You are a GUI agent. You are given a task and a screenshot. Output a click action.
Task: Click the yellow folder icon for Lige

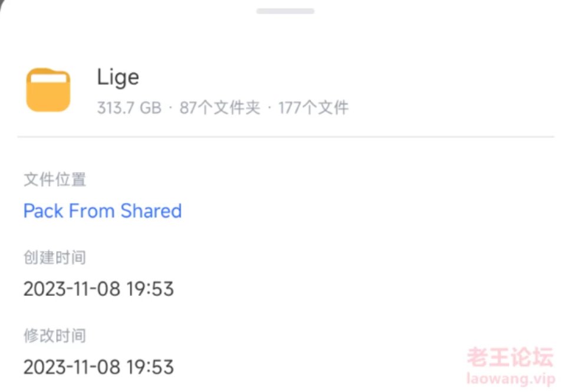50,90
